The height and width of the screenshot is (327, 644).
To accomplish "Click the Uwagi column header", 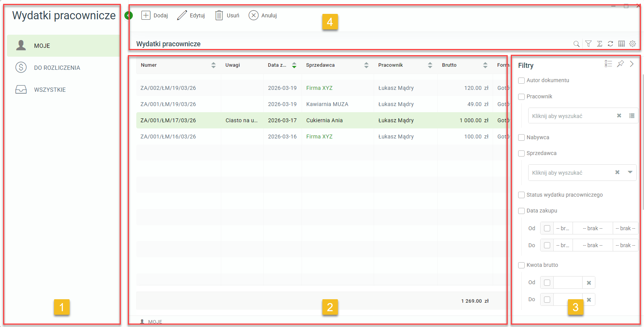I will (233, 65).
